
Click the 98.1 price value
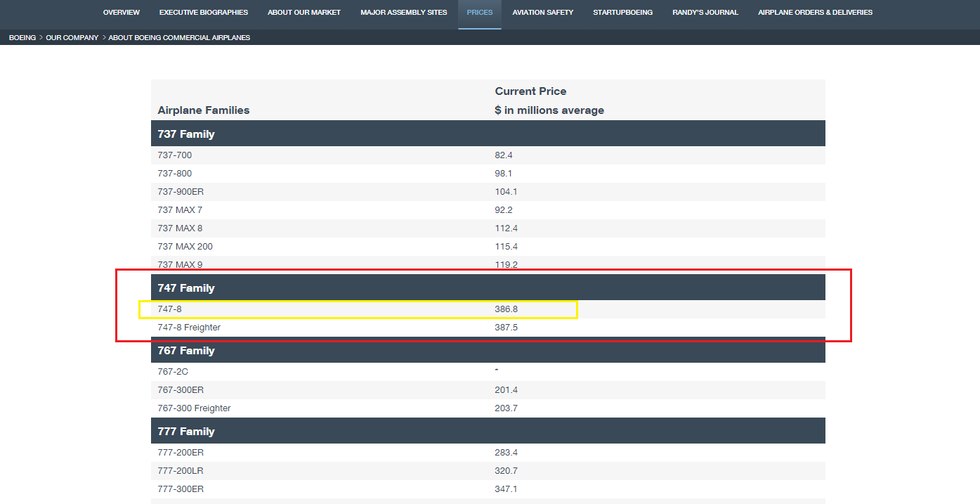504,174
